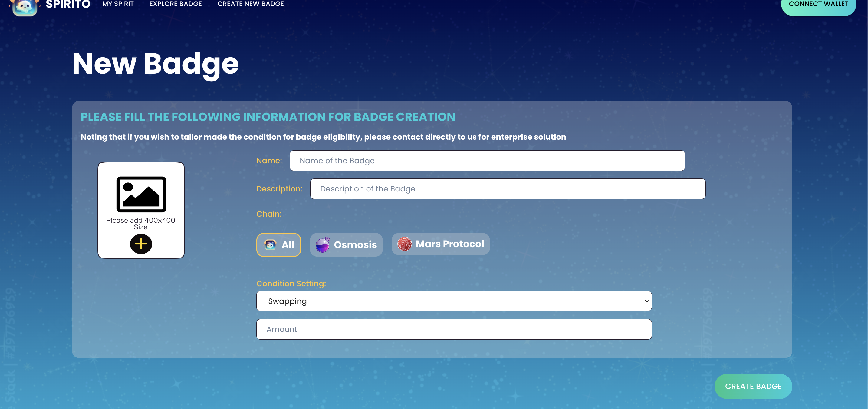Click the Mars Protocol red globe icon
The image size is (868, 409).
point(404,244)
